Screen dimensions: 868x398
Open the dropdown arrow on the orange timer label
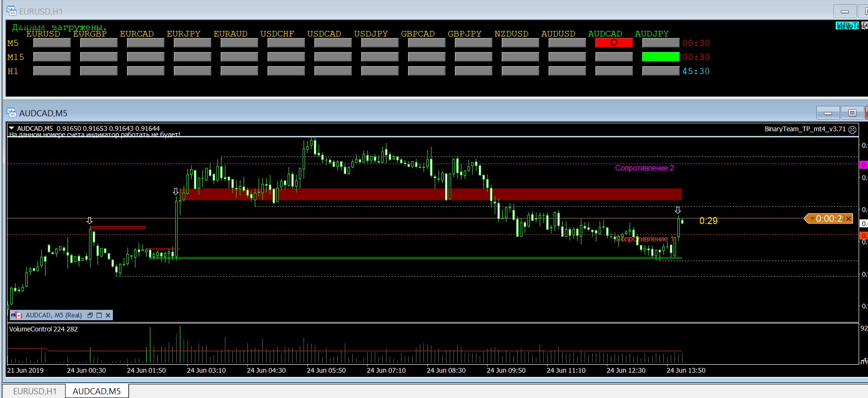tap(812, 219)
